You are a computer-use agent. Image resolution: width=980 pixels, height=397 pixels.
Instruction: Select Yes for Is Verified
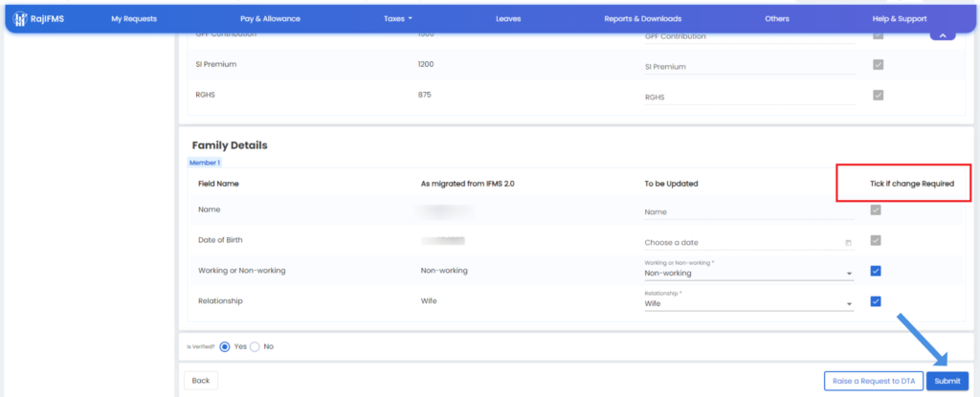tap(225, 346)
